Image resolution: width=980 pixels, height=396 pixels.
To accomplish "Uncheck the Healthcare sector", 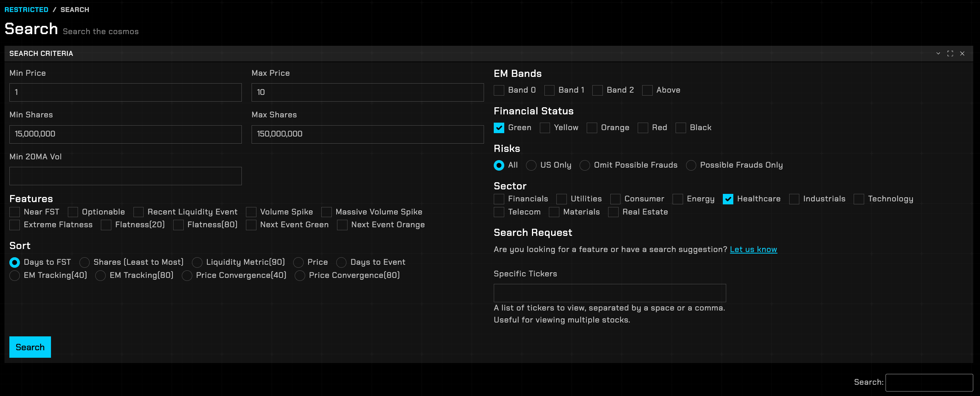I will tap(728, 199).
